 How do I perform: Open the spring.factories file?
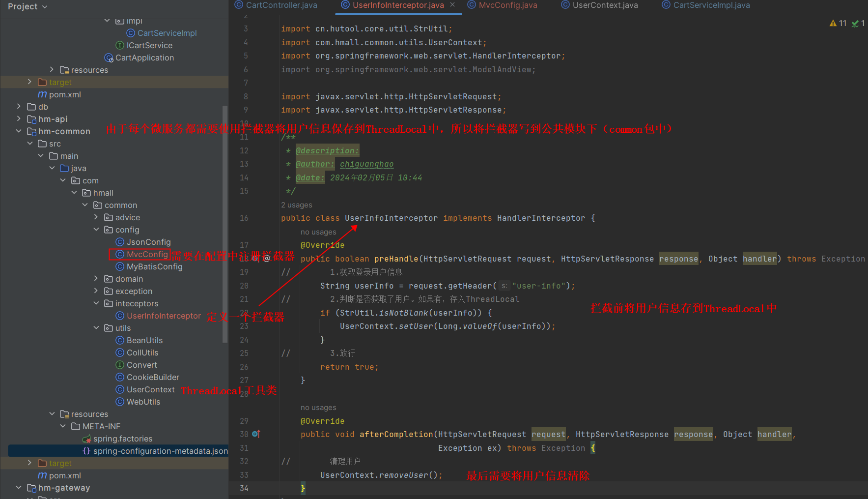pos(122,439)
